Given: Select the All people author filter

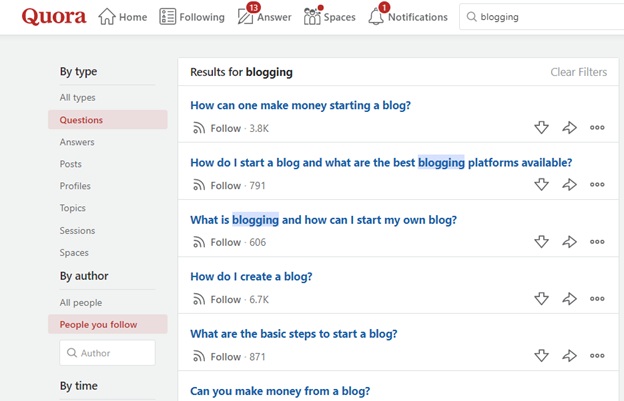Looking at the screenshot, I should tap(81, 303).
